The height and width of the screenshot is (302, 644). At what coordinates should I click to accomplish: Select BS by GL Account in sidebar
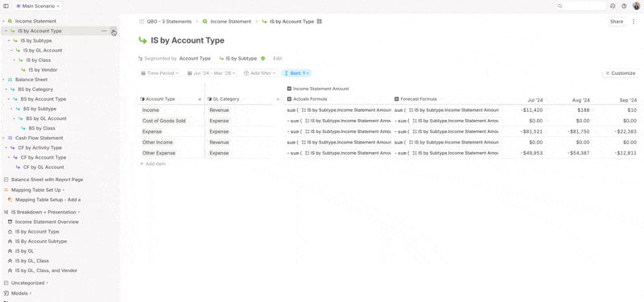click(46, 118)
